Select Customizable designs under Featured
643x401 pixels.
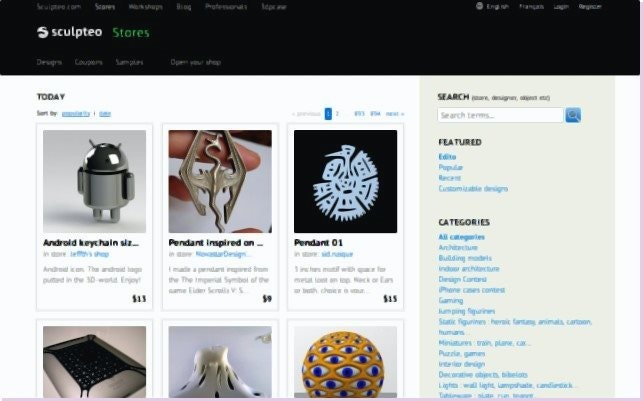point(473,189)
